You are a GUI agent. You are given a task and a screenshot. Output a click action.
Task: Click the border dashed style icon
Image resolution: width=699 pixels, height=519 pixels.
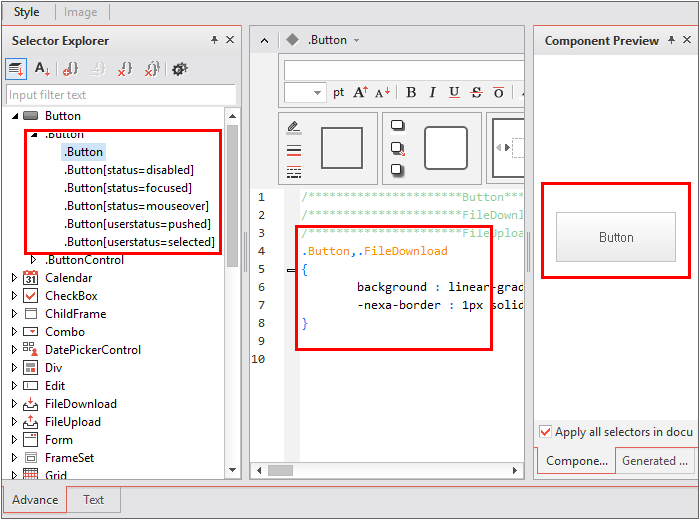294,172
